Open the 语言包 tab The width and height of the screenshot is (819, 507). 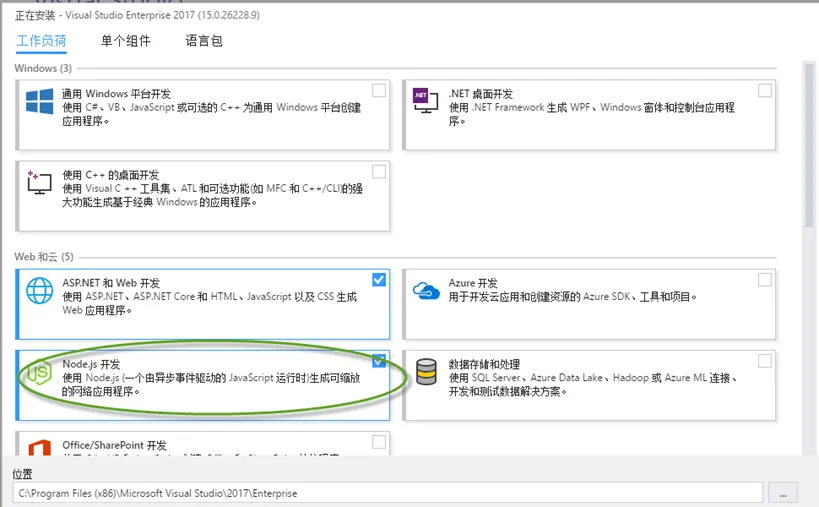pos(204,41)
